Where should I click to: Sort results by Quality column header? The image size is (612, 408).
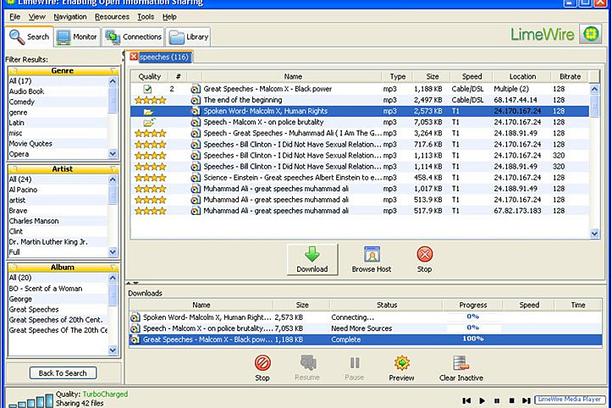pos(150,77)
